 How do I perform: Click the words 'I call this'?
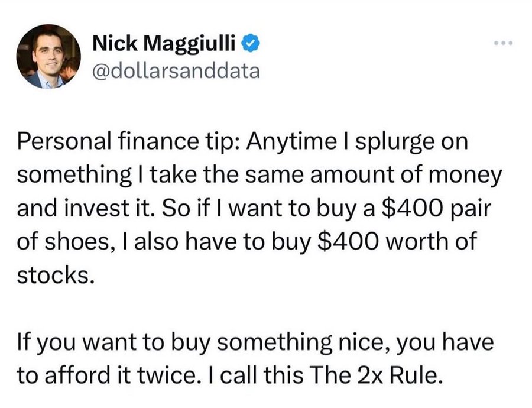tap(277, 375)
